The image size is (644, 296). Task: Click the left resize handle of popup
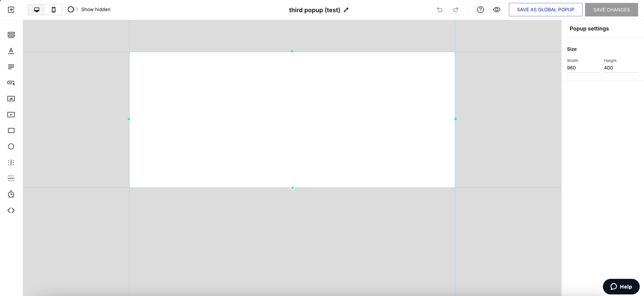point(129,119)
